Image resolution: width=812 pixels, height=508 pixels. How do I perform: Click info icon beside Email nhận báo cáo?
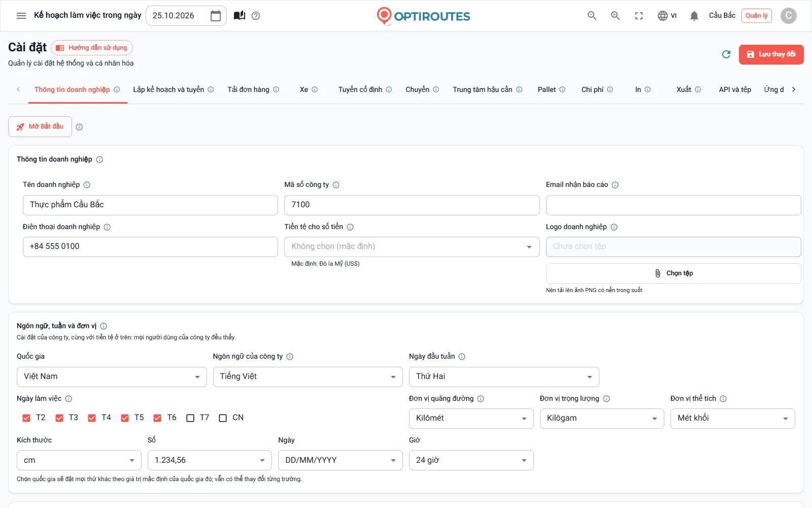615,185
